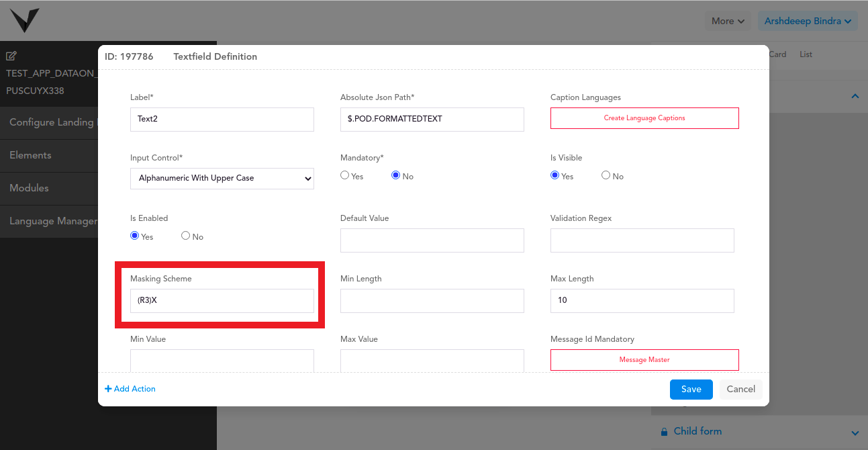Viewport: 868px width, 450px height.
Task: Click the plus Add Action link
Action: point(130,389)
